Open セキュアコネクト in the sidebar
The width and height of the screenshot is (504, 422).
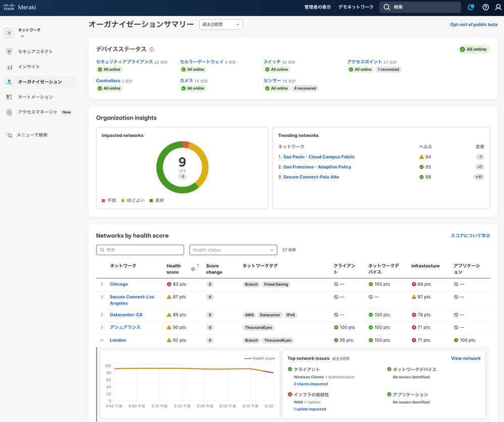click(x=35, y=51)
